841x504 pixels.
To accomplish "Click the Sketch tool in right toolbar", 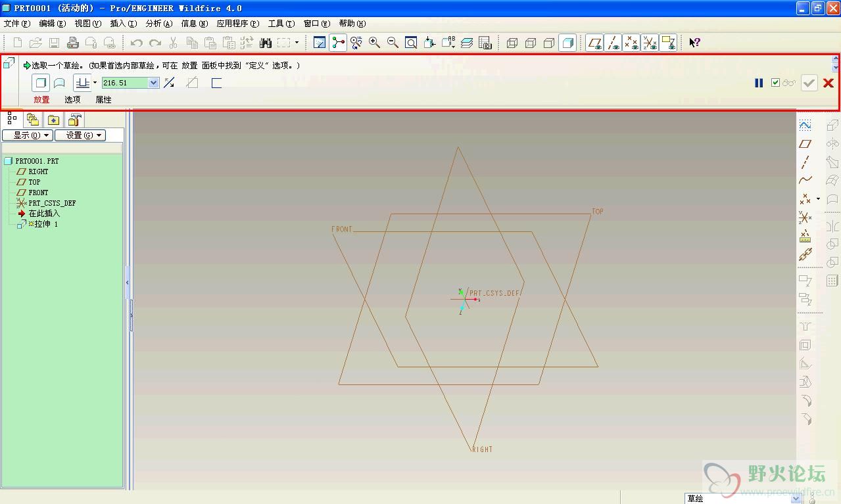I will [x=805, y=125].
